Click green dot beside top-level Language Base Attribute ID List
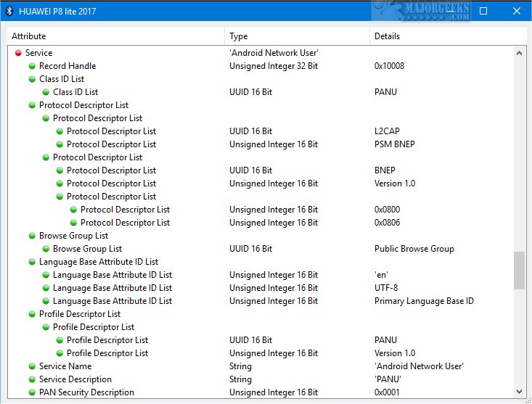 click(32, 262)
